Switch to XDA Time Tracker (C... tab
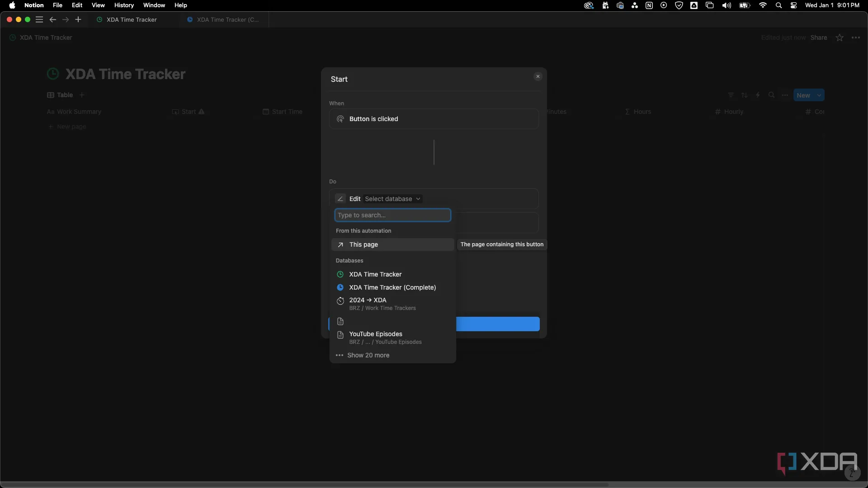The height and width of the screenshot is (488, 868). click(223, 19)
